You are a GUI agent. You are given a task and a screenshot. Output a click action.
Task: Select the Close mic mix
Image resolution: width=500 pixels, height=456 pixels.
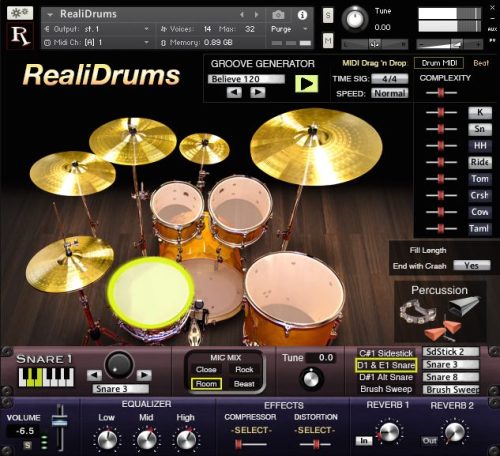pyautogui.click(x=206, y=370)
